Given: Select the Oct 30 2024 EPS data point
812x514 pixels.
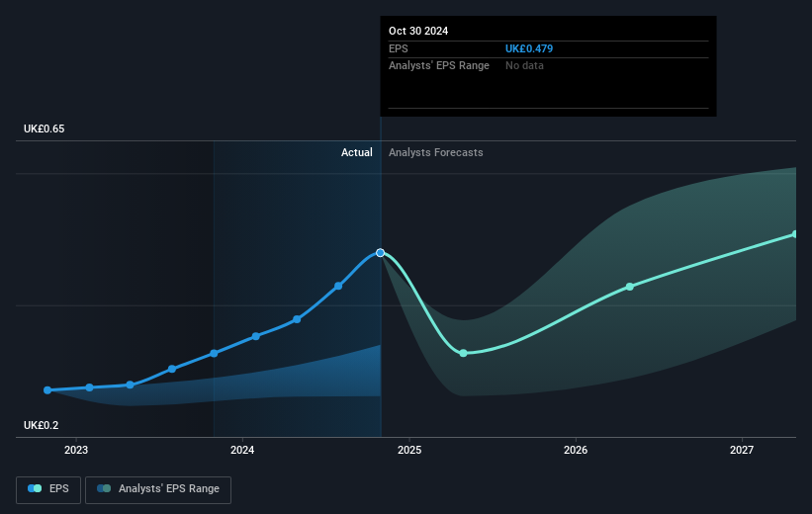Looking at the screenshot, I should [380, 253].
